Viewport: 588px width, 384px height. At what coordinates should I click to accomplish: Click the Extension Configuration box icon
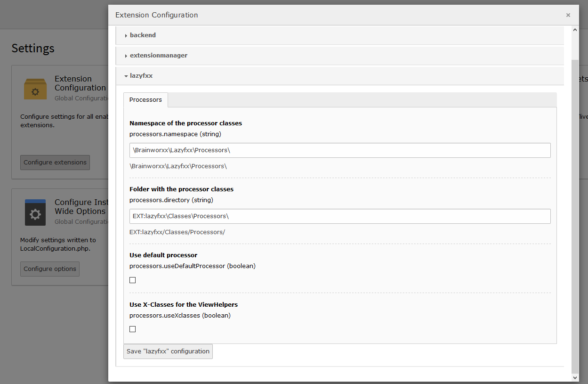point(35,90)
